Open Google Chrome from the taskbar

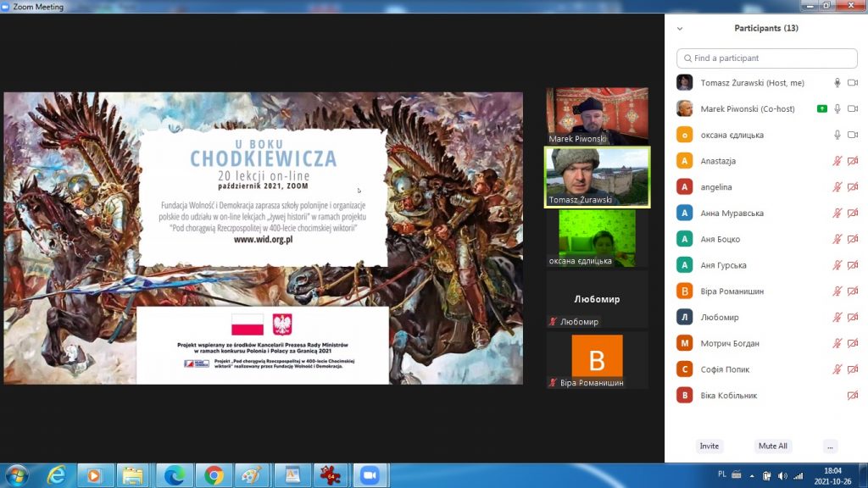pos(214,475)
